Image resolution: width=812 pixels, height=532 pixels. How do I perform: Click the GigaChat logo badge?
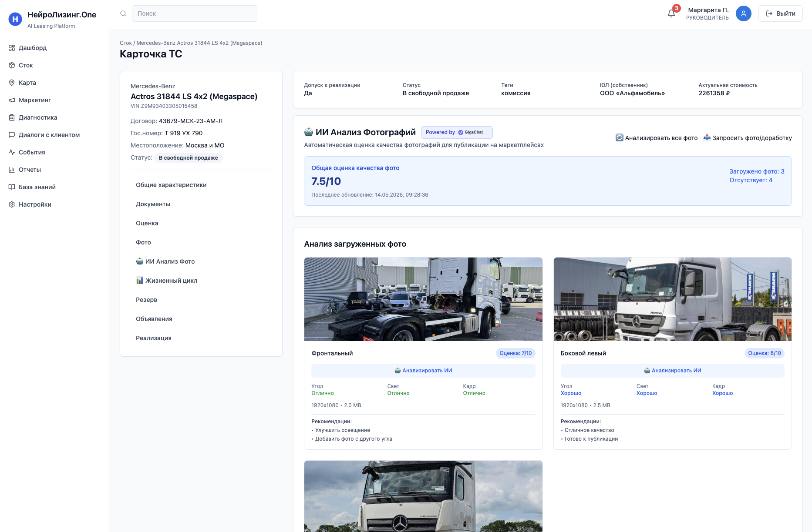471,132
